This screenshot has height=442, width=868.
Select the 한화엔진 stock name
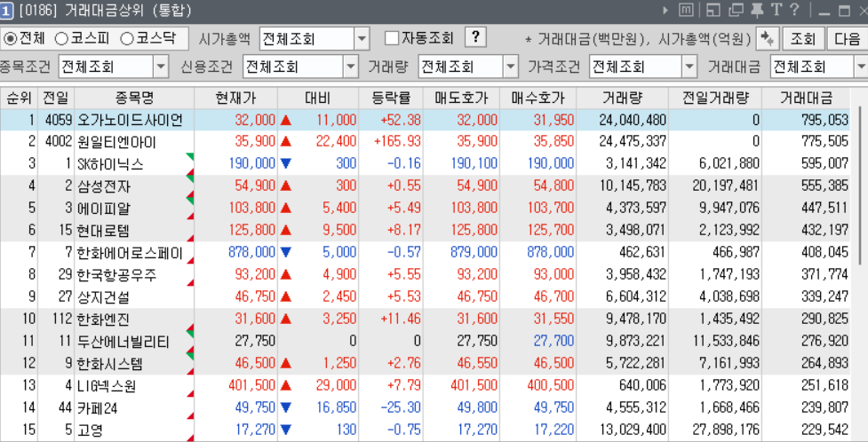coord(104,320)
